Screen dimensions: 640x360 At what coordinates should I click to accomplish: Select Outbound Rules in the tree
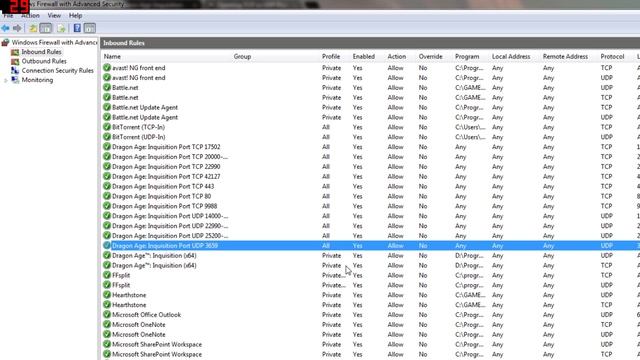pos(44,61)
